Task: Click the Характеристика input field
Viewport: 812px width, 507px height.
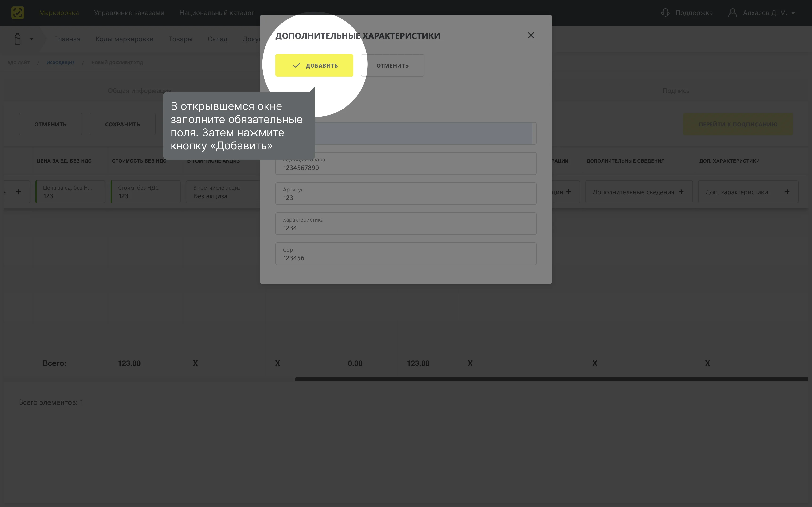Action: click(406, 224)
